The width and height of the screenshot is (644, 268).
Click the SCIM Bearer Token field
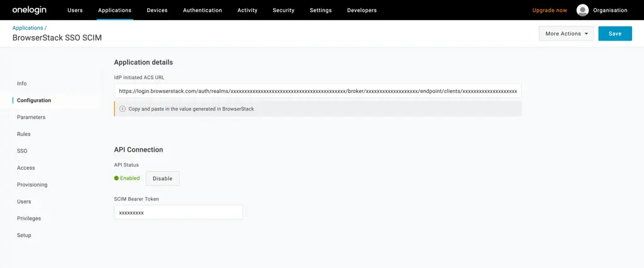[x=178, y=212]
